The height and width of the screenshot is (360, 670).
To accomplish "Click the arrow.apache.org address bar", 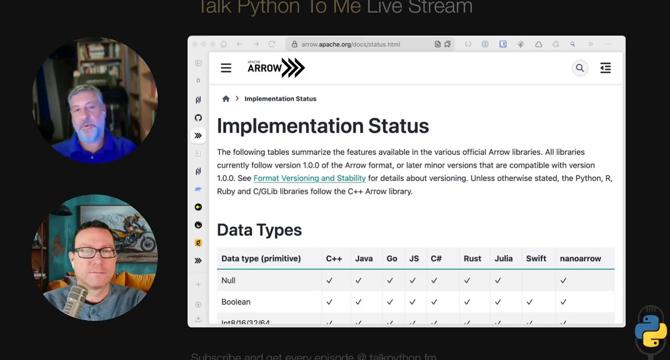I will pyautogui.click(x=351, y=44).
